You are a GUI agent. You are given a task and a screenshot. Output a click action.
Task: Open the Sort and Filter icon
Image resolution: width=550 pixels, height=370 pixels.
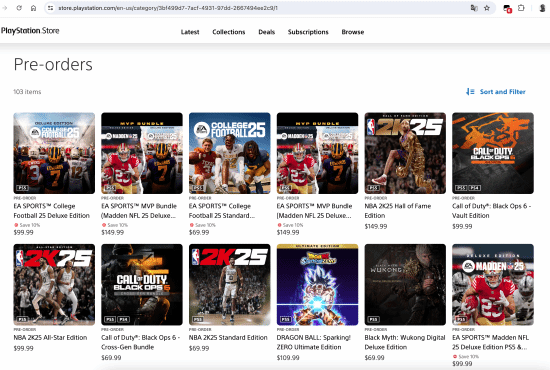click(x=470, y=92)
